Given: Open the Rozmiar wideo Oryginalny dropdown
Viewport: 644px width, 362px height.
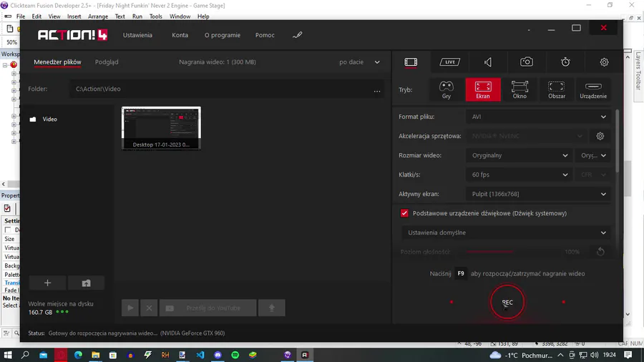Looking at the screenshot, I should 519,155.
